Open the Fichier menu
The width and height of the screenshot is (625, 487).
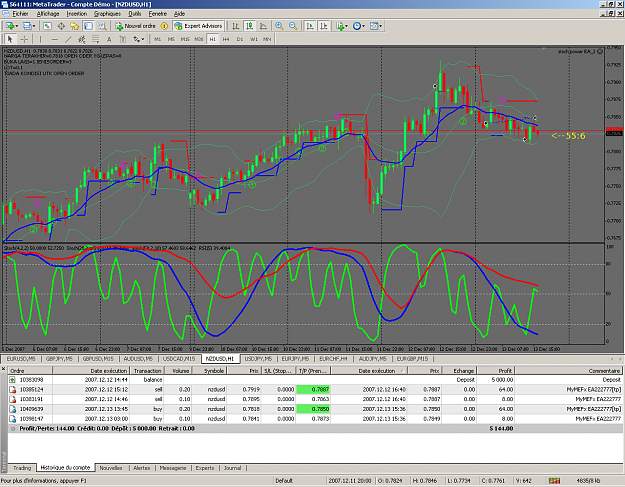[x=20, y=14]
